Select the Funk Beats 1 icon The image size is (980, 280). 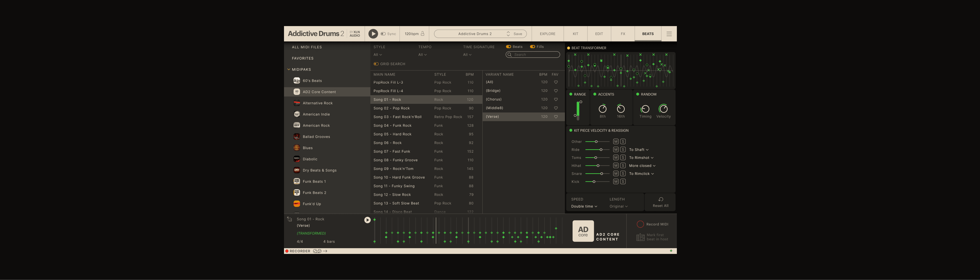pyautogui.click(x=297, y=181)
